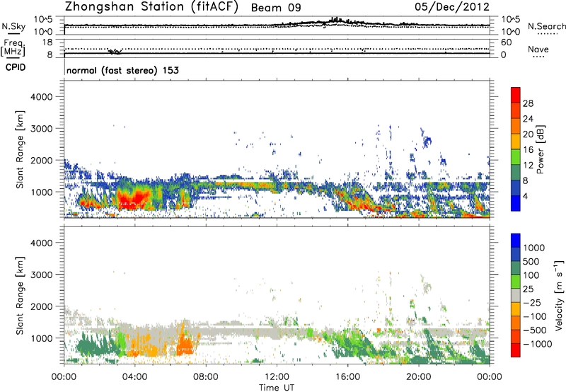566x392 pixels.
Task: Click the Slant Range [km] label of power panel
Action: point(20,149)
